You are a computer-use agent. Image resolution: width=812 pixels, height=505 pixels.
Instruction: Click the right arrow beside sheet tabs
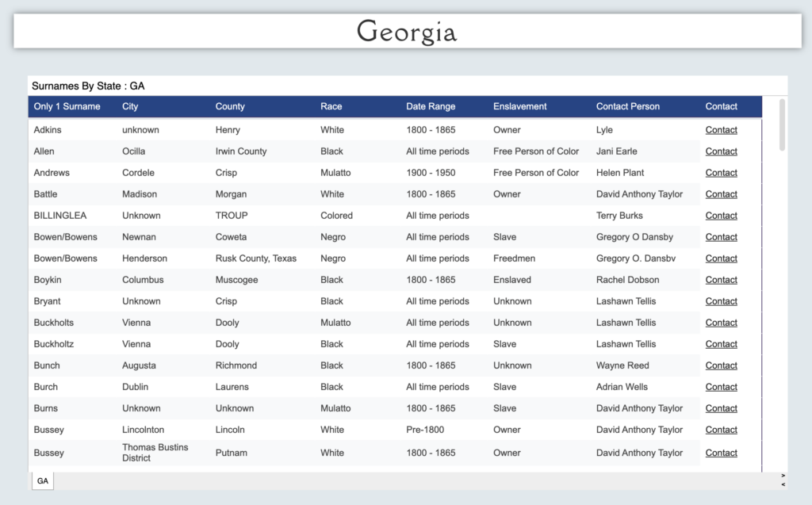(x=783, y=476)
